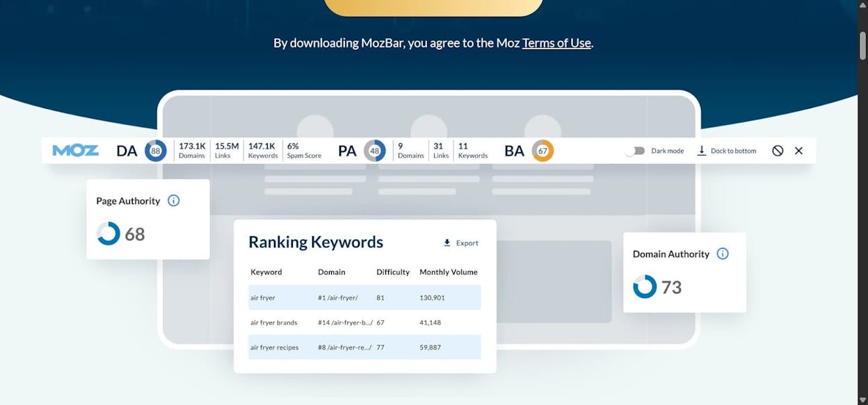Image resolution: width=868 pixels, height=405 pixels.
Task: Click the DA label in MozBar
Action: (x=127, y=151)
